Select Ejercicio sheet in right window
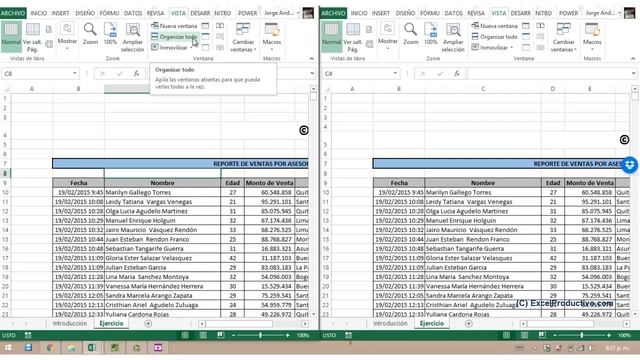 pyautogui.click(x=432, y=323)
